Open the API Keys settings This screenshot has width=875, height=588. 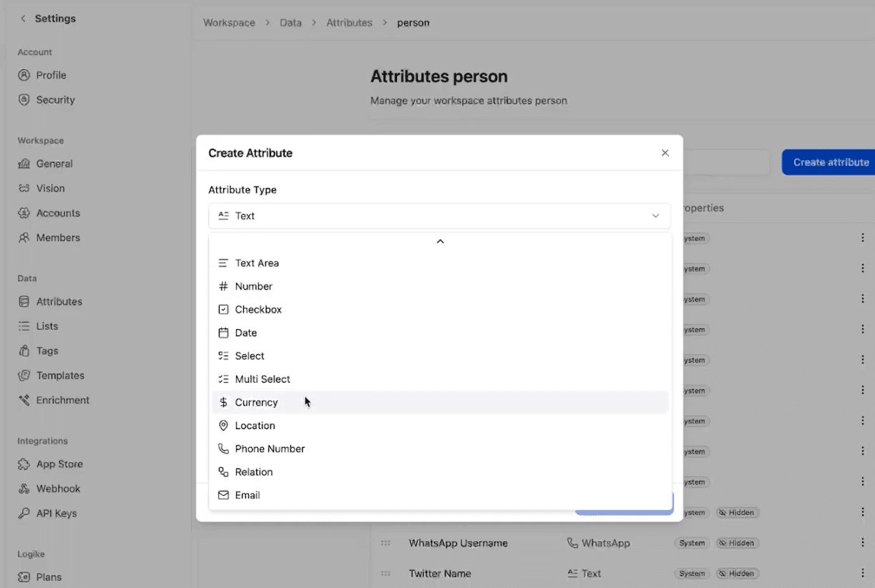click(58, 513)
